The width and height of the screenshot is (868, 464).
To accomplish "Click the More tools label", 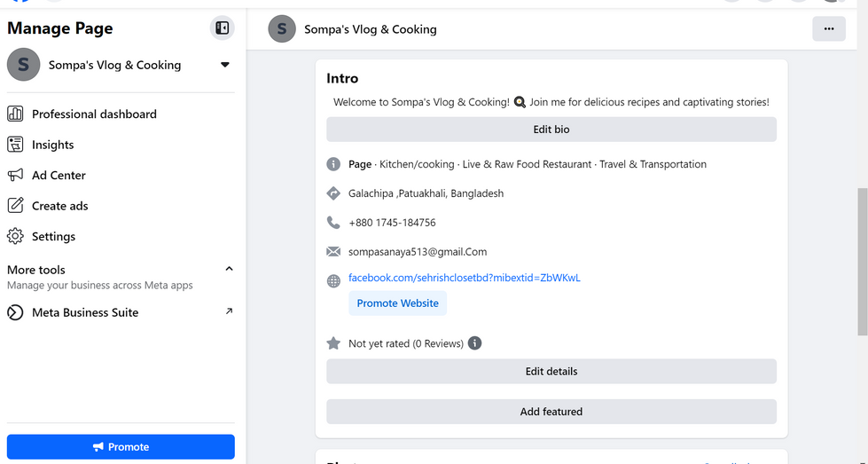I will coord(36,271).
